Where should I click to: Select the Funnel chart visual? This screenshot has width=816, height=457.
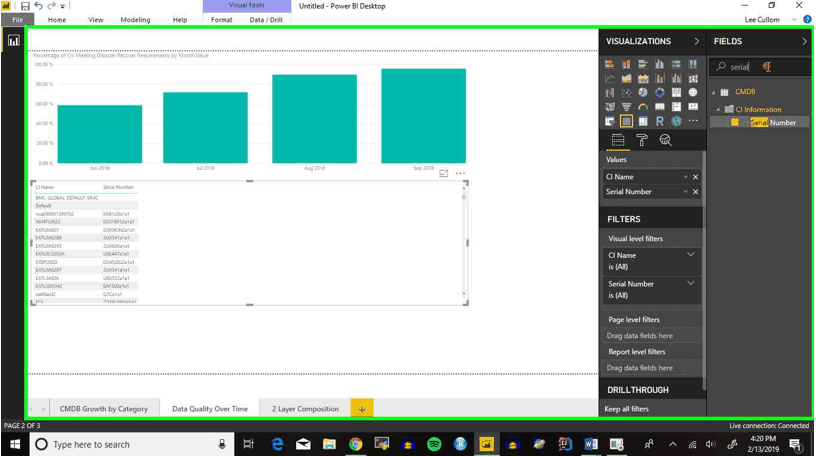tap(626, 107)
